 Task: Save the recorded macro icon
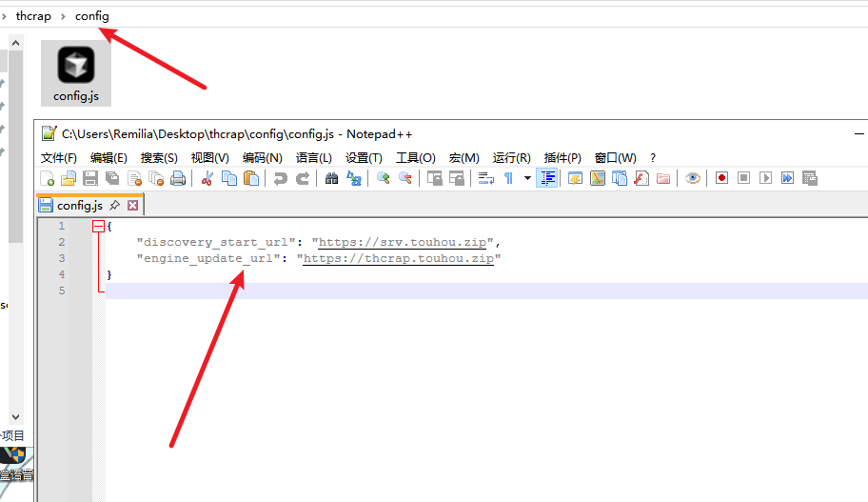point(810,178)
